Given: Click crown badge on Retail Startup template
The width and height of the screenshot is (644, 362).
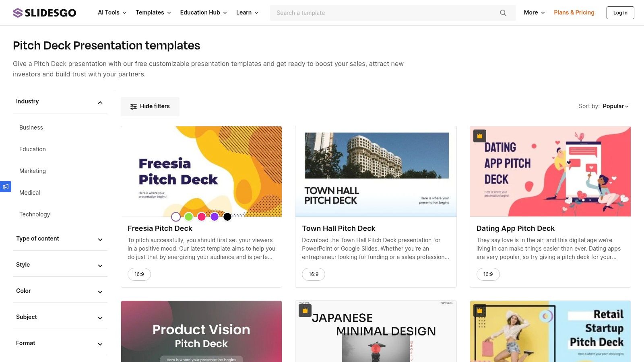Looking at the screenshot, I should (x=480, y=311).
